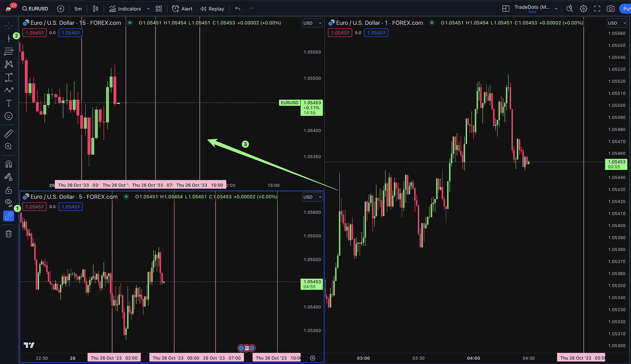Click scroll-to-realtime below the 5-minute chart
631x364 pixels.
[x=312, y=357]
